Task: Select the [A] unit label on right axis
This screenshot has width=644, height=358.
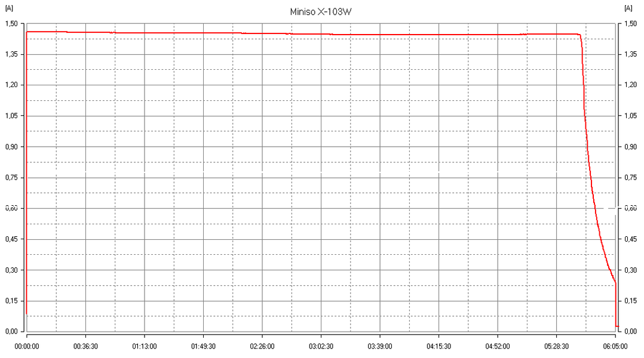Action: click(x=628, y=8)
